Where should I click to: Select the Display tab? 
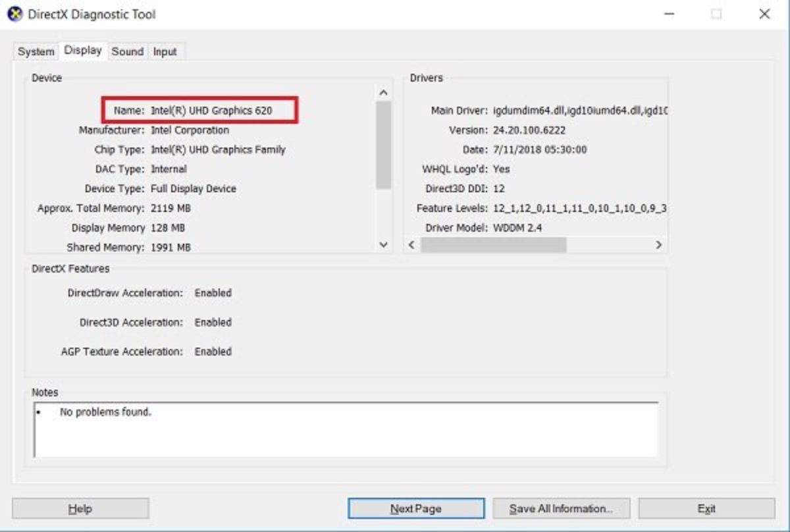83,50
